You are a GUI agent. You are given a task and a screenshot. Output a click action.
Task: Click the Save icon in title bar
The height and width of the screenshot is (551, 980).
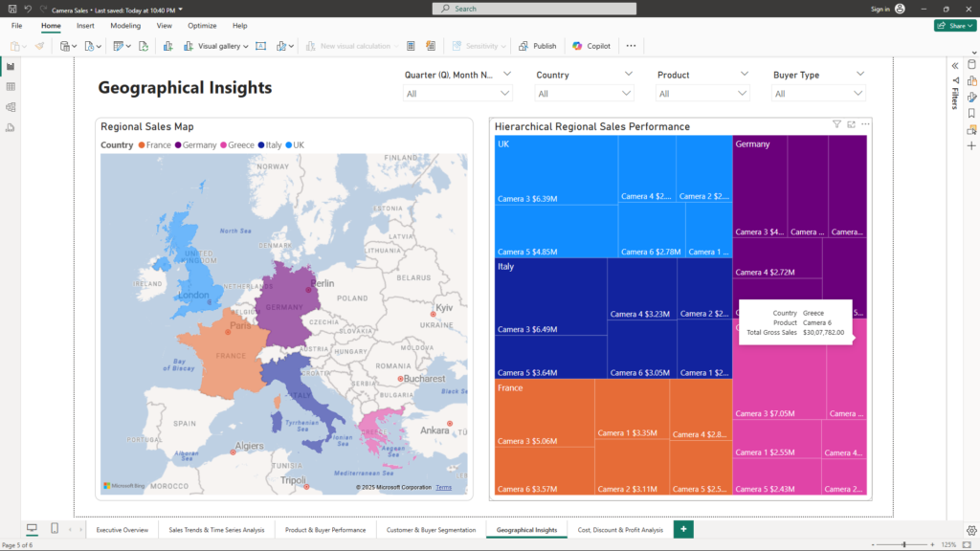click(11, 9)
